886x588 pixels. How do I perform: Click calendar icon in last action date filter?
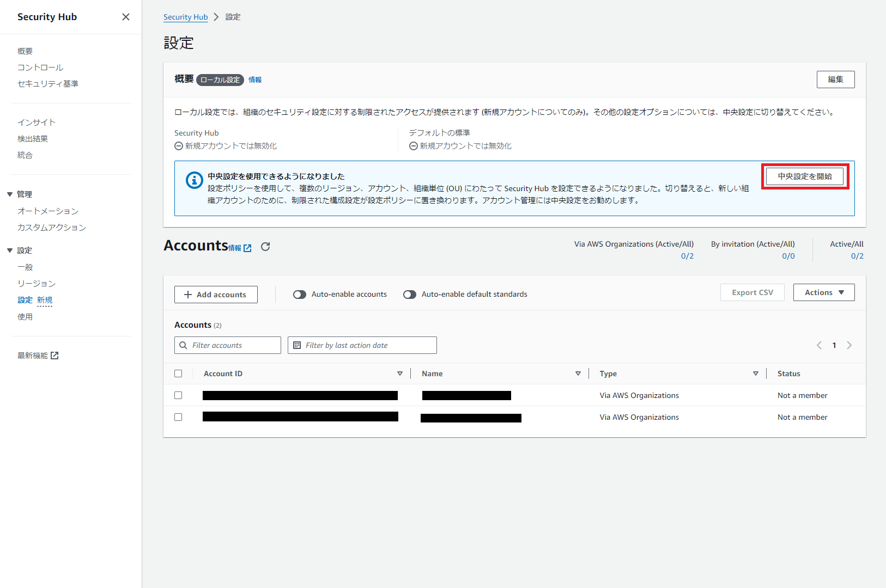point(297,345)
